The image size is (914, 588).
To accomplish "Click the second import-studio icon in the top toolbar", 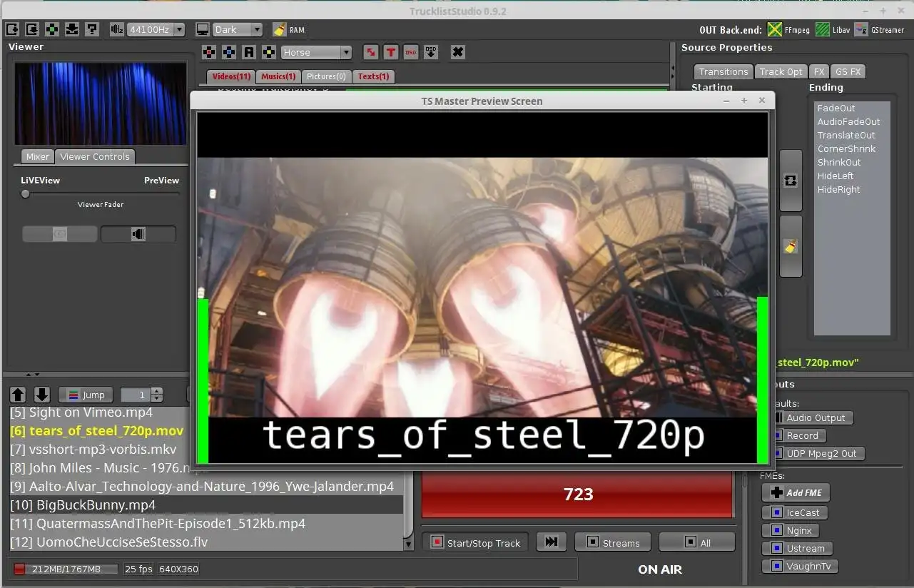I will click(32, 29).
